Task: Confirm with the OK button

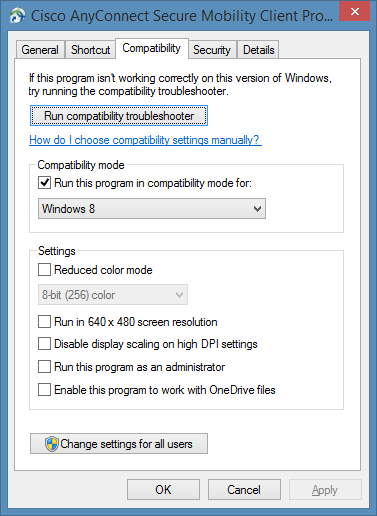Action: click(163, 490)
